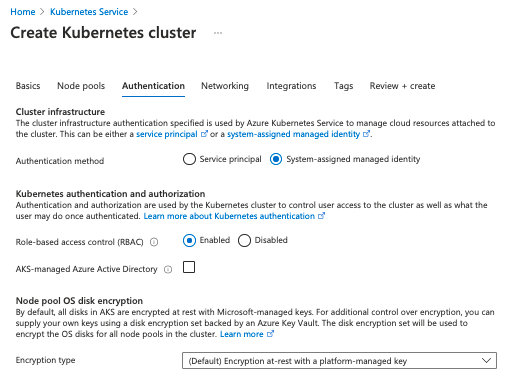Click the AKS-managed Azure Active Directory info icon
Screen dimensions: 513x389
[168, 269]
